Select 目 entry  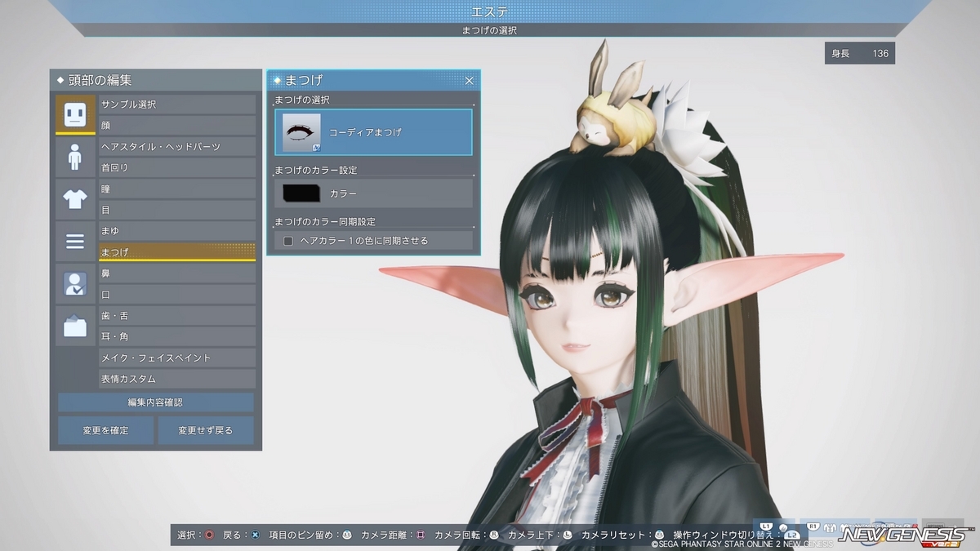pyautogui.click(x=177, y=210)
